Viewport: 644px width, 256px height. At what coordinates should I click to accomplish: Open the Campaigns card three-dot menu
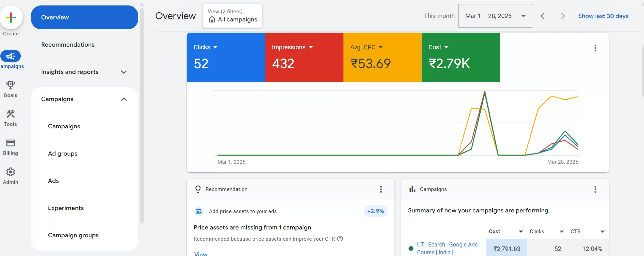tap(595, 189)
